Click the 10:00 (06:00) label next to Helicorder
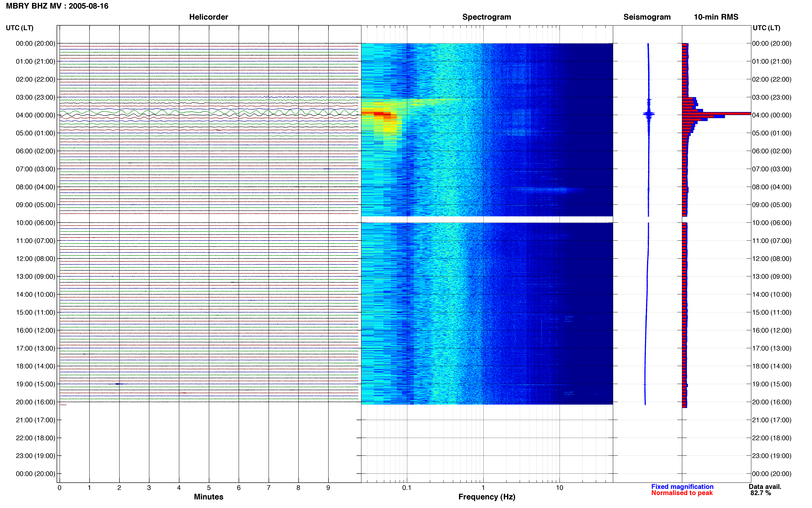This screenshot has height=508, width=812. point(36,223)
